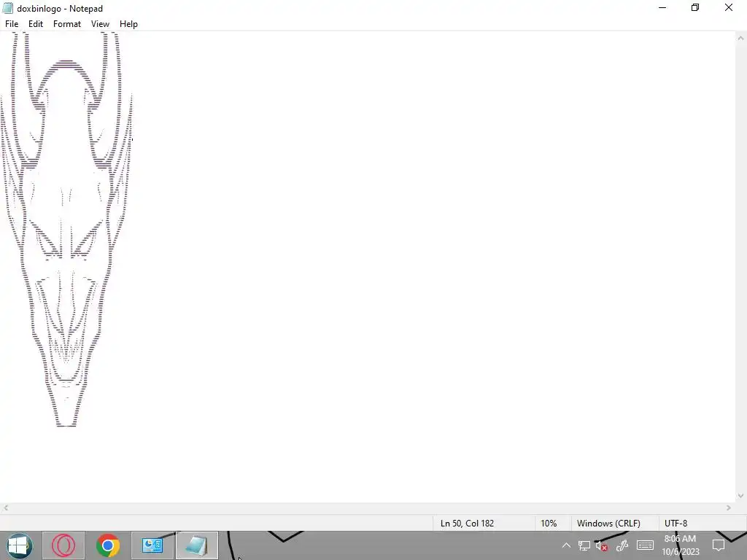Close the doxbinlogo Notepad window
The width and height of the screenshot is (747, 560).
[x=729, y=7]
